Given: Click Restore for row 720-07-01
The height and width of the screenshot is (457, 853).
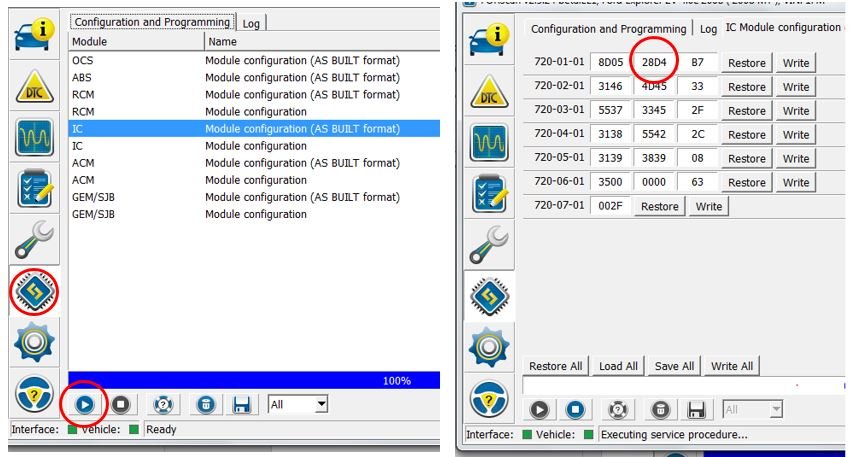Looking at the screenshot, I should point(659,207).
